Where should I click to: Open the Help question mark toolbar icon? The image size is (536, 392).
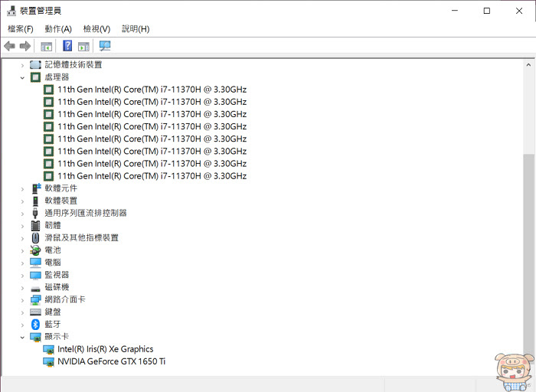click(67, 45)
